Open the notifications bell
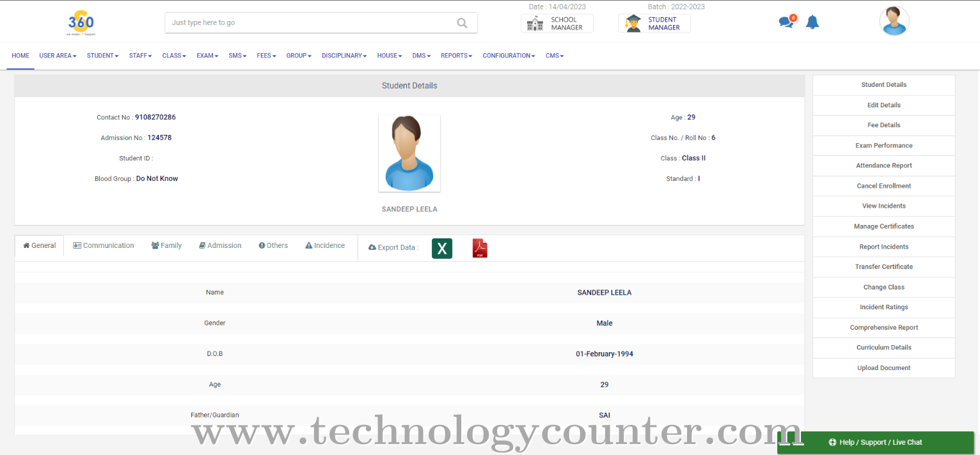The width and height of the screenshot is (980, 455). (812, 22)
